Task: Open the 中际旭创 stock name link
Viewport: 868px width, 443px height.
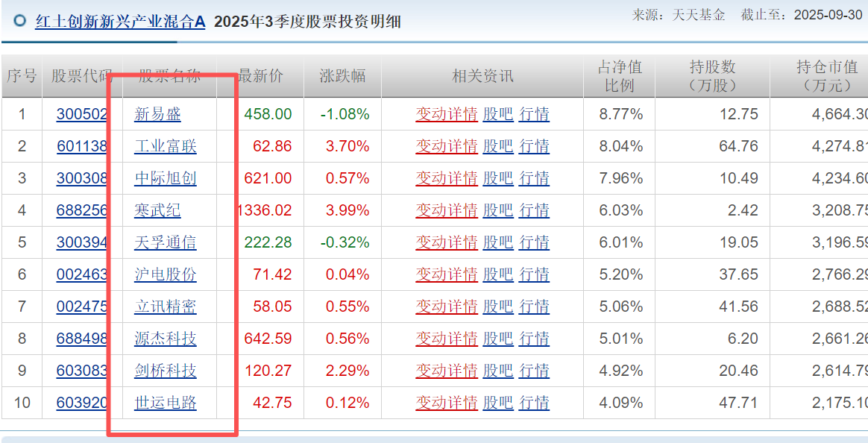Action: coord(166,178)
